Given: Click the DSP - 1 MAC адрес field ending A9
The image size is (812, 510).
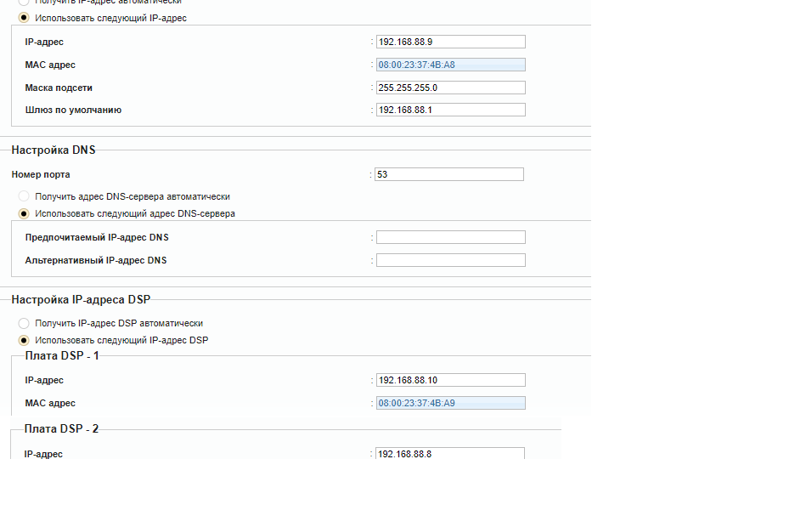Looking at the screenshot, I should coord(450,403).
